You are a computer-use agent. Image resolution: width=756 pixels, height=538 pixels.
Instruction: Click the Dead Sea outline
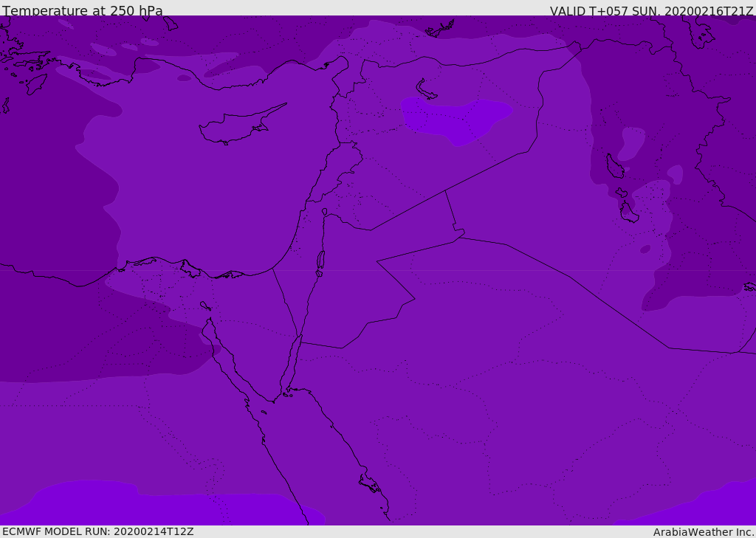[x=320, y=261]
